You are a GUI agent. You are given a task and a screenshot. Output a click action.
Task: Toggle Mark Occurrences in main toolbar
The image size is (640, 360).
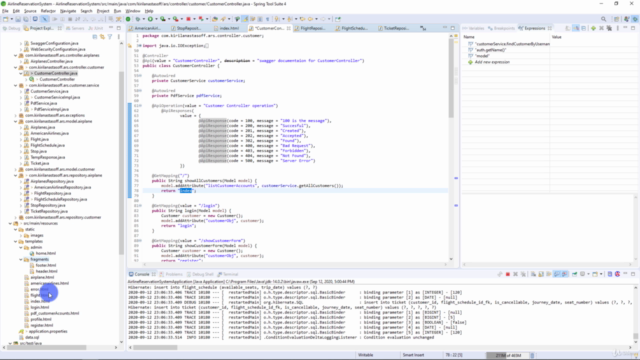pyautogui.click(x=245, y=19)
